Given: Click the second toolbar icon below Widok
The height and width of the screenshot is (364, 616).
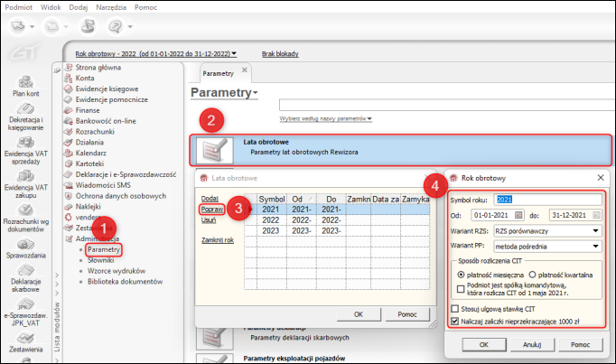Looking at the screenshot, I should (x=51, y=26).
